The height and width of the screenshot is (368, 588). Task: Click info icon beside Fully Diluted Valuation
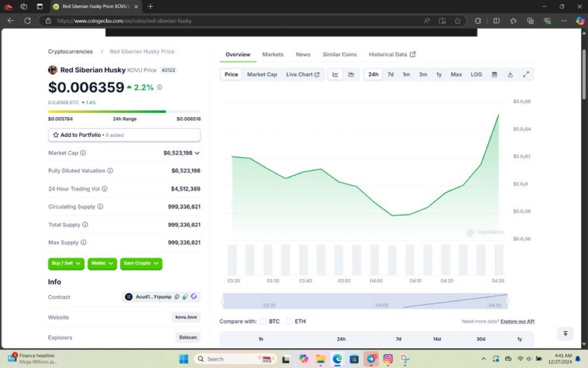pos(110,171)
